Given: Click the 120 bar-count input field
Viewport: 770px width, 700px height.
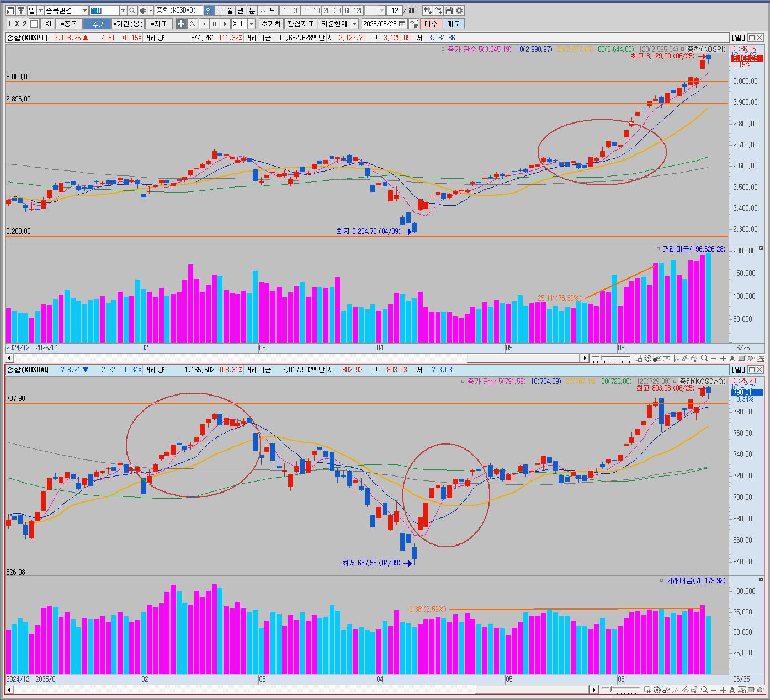Looking at the screenshot, I should coord(395,10).
